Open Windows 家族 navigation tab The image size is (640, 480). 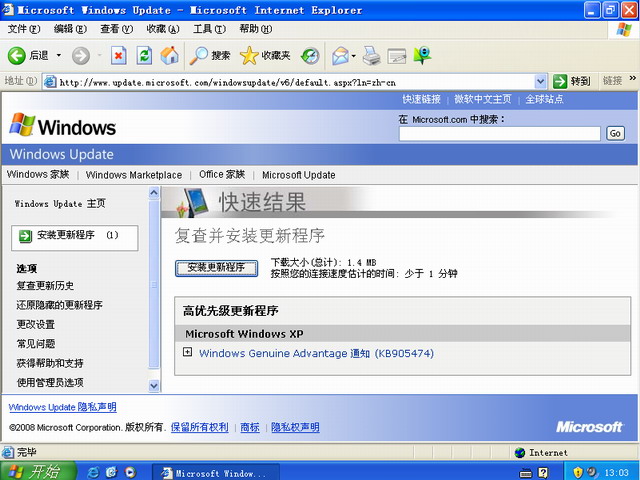tap(38, 175)
